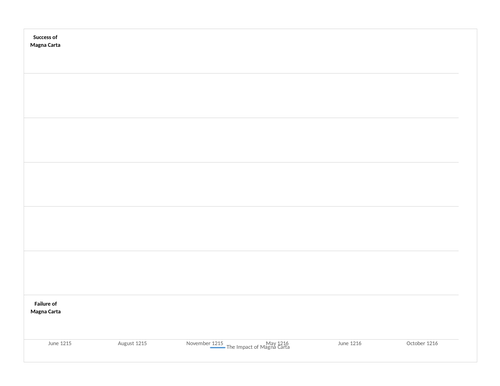500x386 pixels.
Task: Click the second horizontal gridline from the top
Action: (x=241, y=118)
